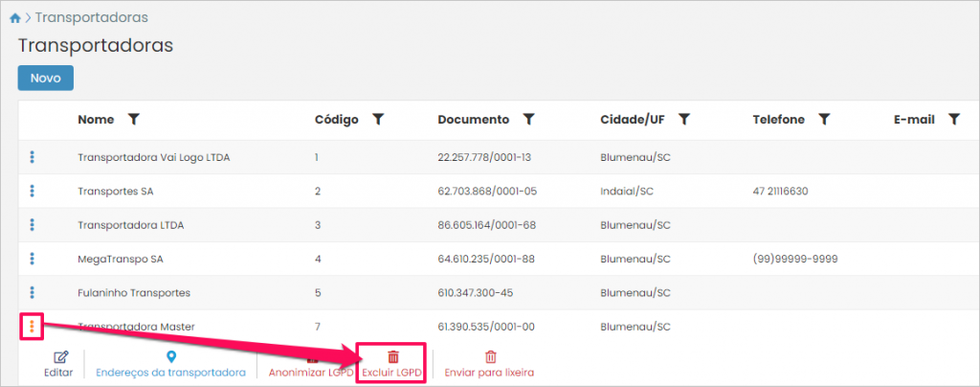Screen dimensions: 980x387
Task: Click the home icon in breadcrumb
Action: tap(15, 18)
